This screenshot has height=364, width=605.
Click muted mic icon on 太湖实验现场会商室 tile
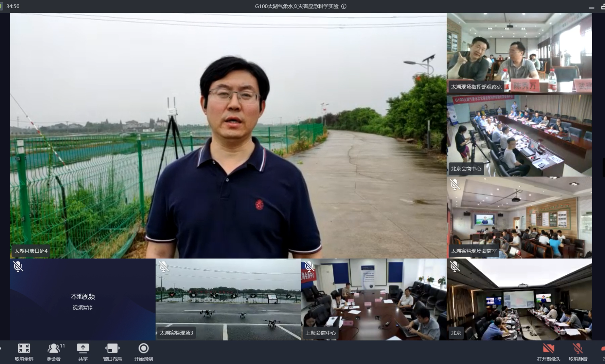[455, 185]
